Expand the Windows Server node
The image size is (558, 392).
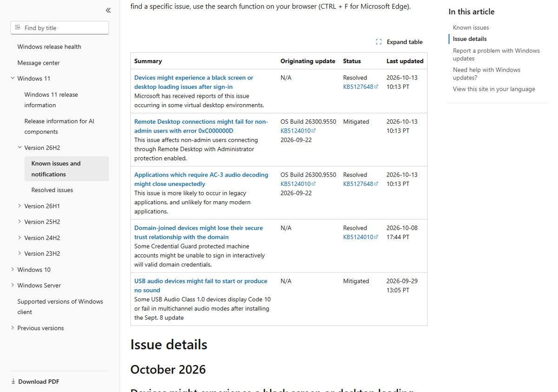pos(13,285)
